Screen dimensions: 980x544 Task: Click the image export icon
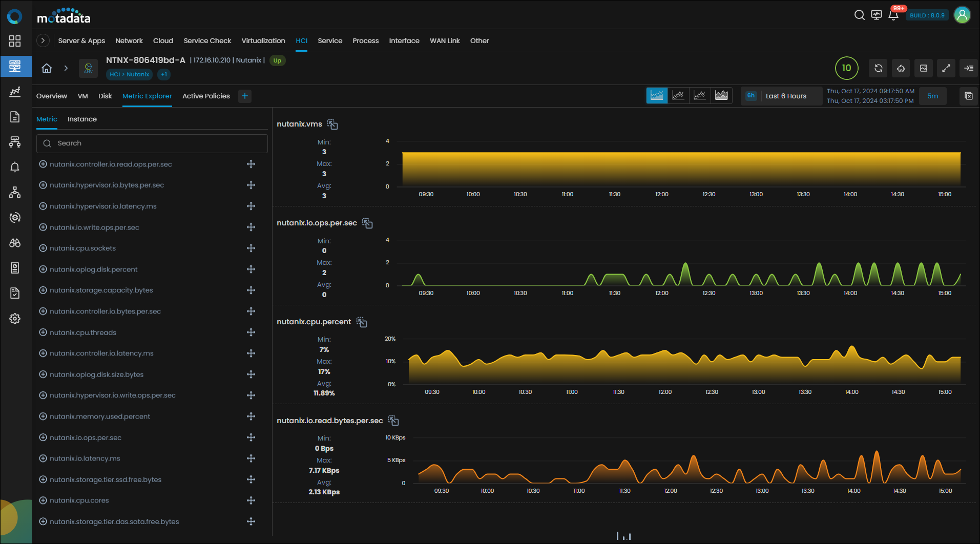coord(923,68)
